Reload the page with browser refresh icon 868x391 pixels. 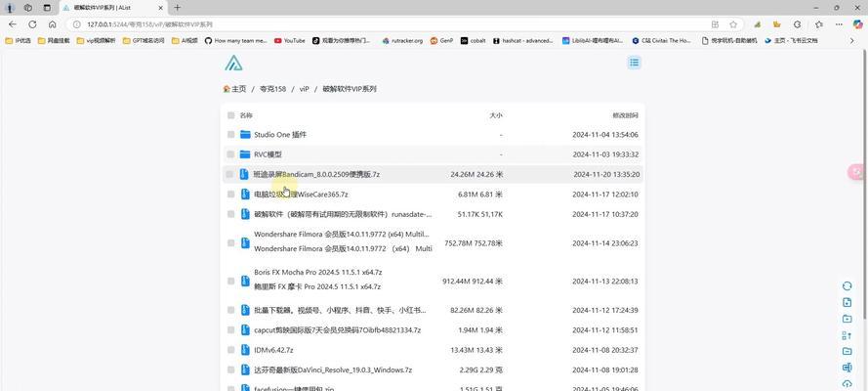32,24
